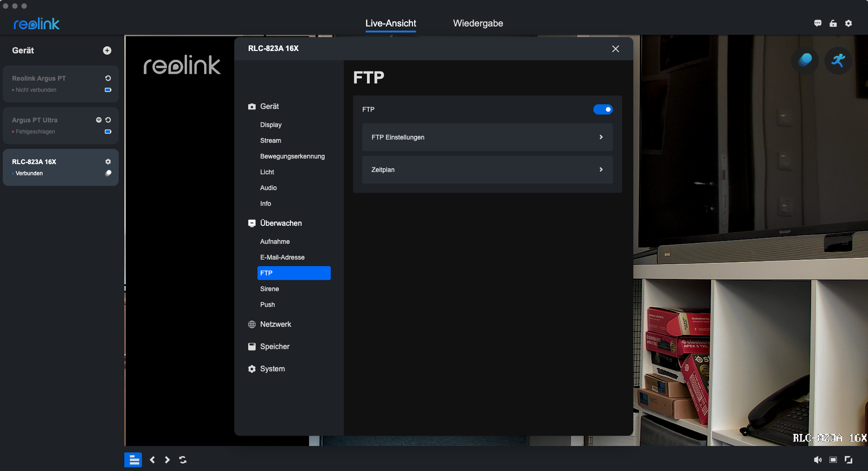Switch to Wiedergabe tab
The image size is (868, 471).
pyautogui.click(x=478, y=23)
